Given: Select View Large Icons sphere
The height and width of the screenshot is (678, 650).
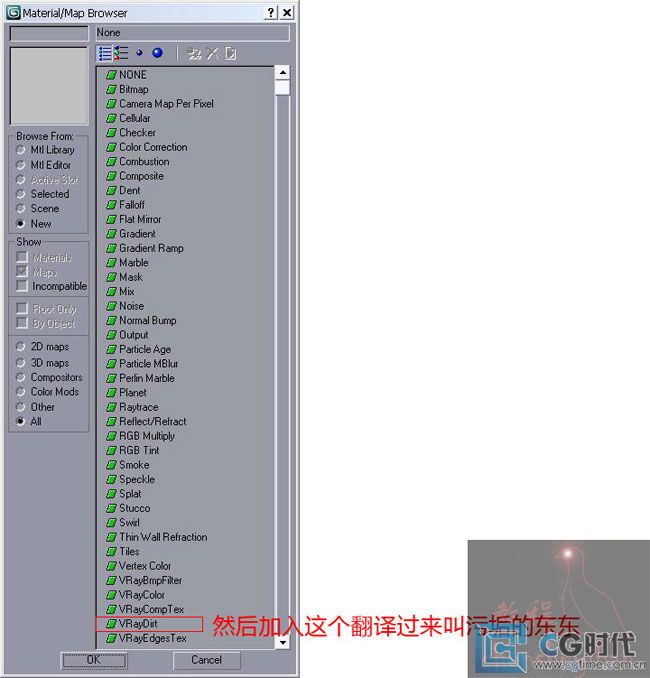Looking at the screenshot, I should (x=157, y=53).
